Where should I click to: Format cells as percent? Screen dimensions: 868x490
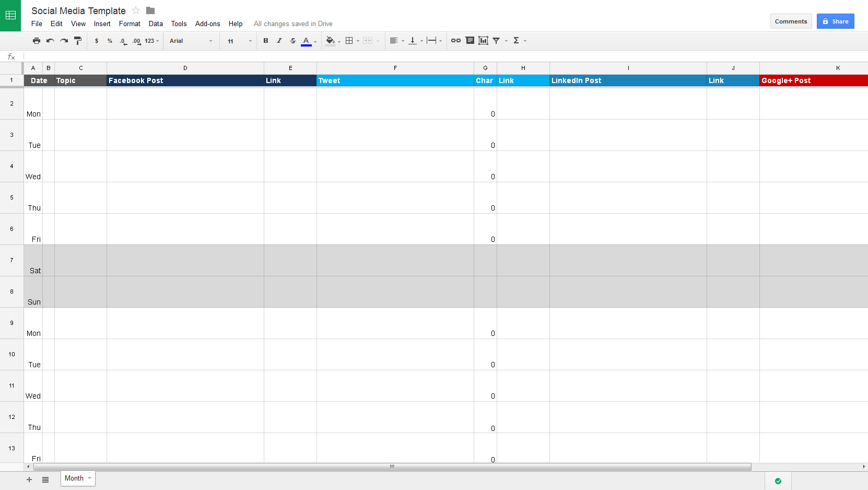[110, 41]
